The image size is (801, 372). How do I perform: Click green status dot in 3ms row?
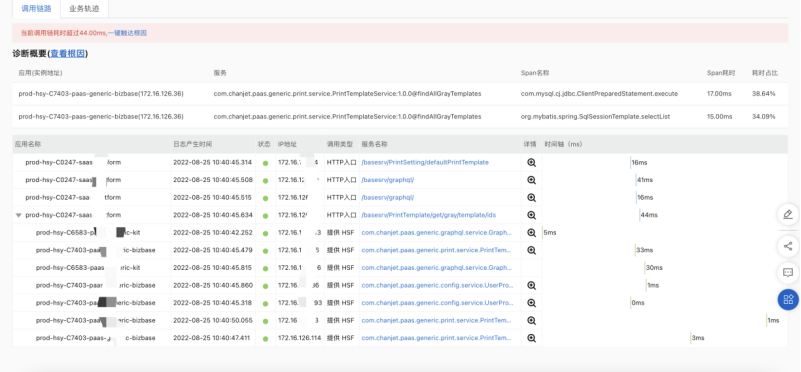click(265, 338)
